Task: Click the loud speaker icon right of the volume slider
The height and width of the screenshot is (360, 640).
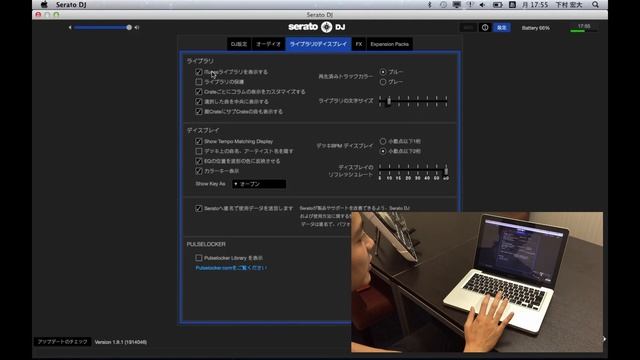Action: 137,27
